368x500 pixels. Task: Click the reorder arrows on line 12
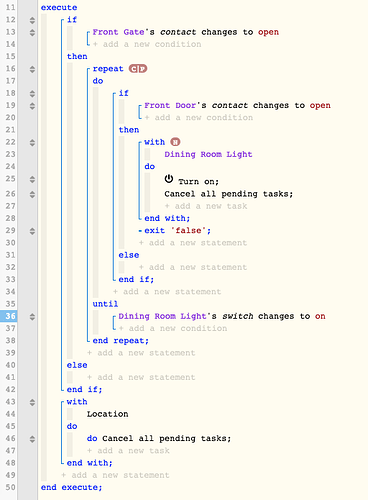[x=32, y=20]
